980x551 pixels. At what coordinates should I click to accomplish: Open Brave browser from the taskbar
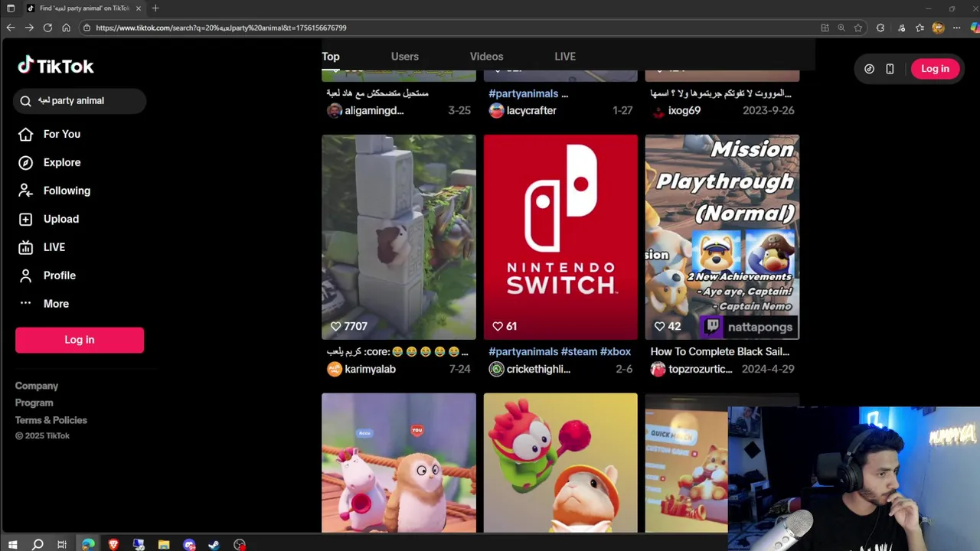click(x=113, y=545)
